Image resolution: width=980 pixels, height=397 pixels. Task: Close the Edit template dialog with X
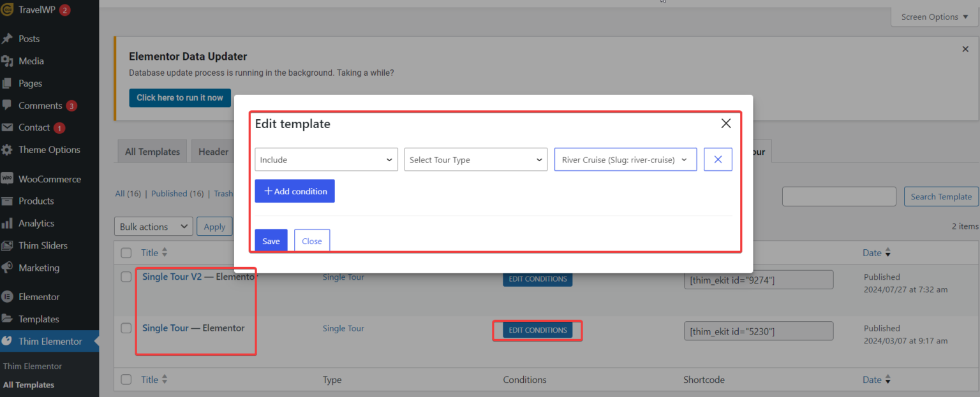point(725,124)
